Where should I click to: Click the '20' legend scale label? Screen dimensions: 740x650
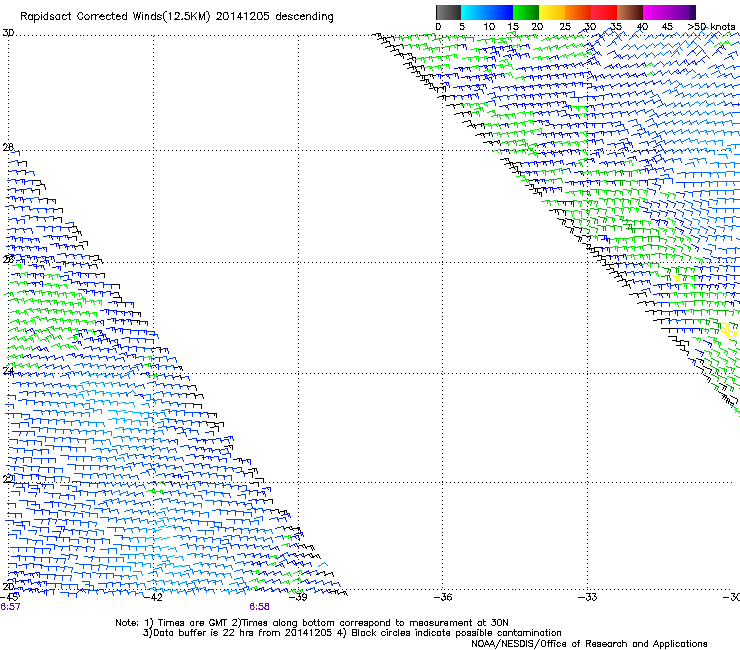coord(537,27)
